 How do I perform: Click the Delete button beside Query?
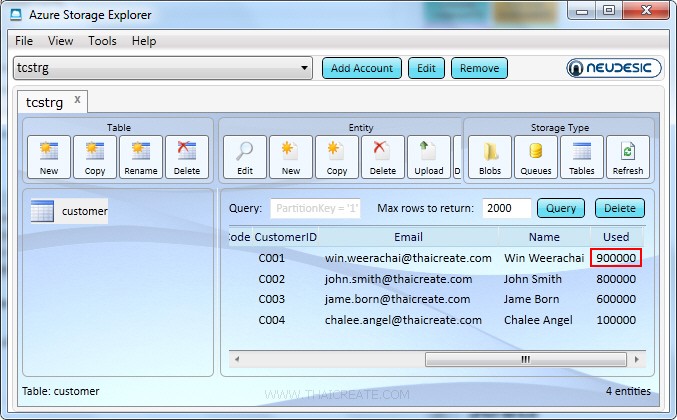coord(620,208)
